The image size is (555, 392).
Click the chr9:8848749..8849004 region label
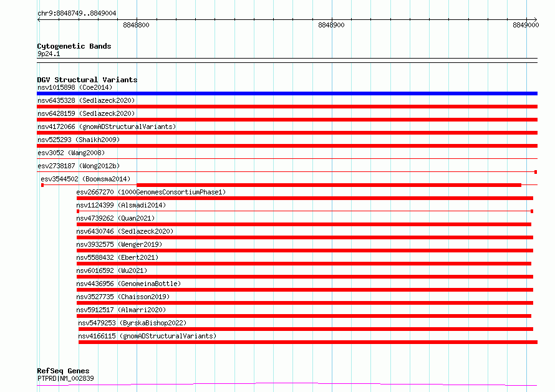click(77, 13)
